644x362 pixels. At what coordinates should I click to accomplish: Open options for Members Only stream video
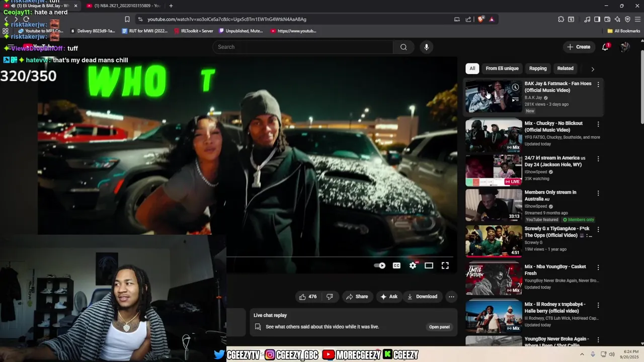point(598,193)
